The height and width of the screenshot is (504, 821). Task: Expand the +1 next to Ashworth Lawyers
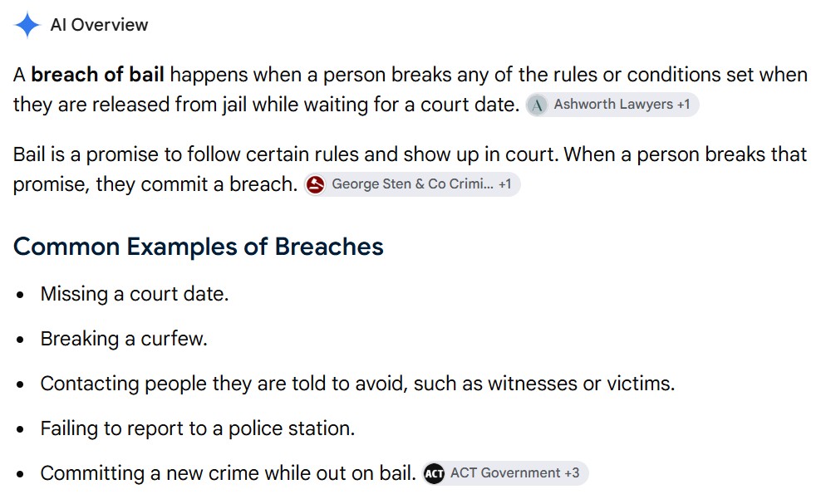(x=683, y=104)
